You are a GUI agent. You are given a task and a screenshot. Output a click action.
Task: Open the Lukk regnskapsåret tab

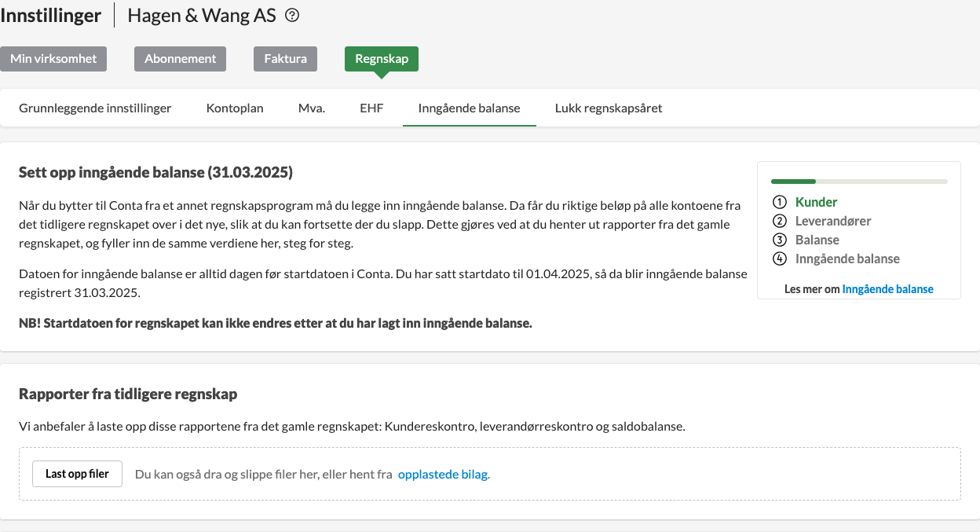(x=609, y=108)
